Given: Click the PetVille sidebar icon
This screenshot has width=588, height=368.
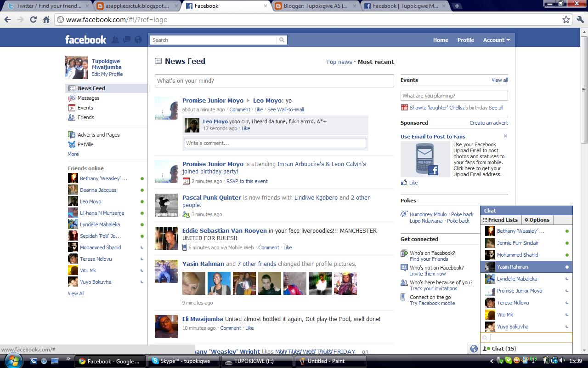Looking at the screenshot, I should (72, 144).
